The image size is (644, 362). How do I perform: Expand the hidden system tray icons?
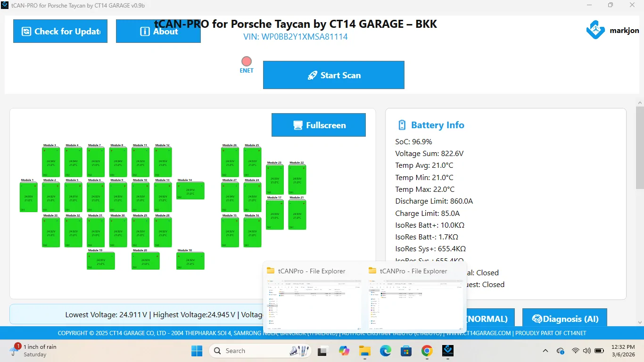[x=545, y=351]
